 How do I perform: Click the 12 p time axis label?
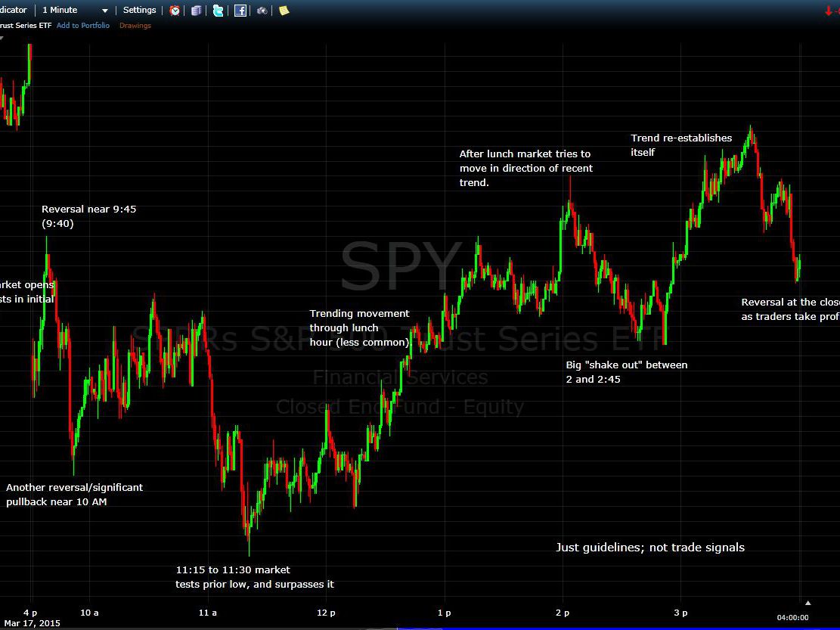click(x=327, y=613)
